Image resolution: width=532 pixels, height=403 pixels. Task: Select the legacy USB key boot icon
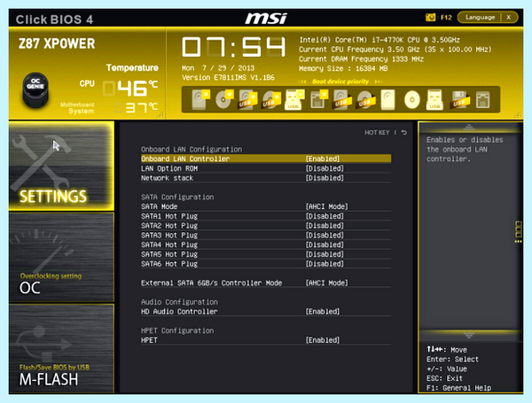[434, 100]
